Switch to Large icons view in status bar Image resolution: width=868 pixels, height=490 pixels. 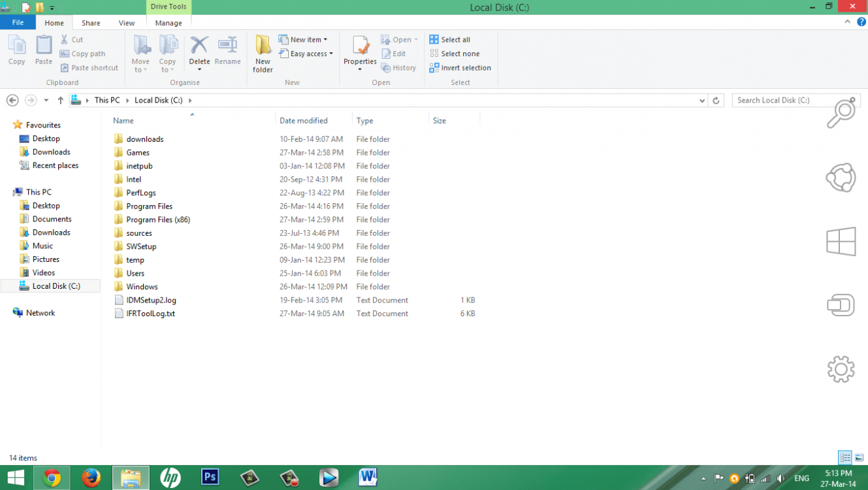pyautogui.click(x=859, y=458)
